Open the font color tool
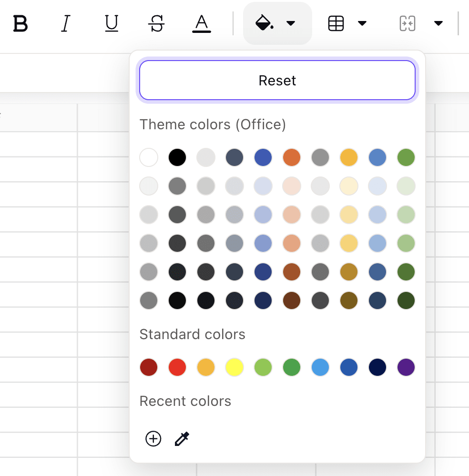The height and width of the screenshot is (476, 469). coord(201,24)
